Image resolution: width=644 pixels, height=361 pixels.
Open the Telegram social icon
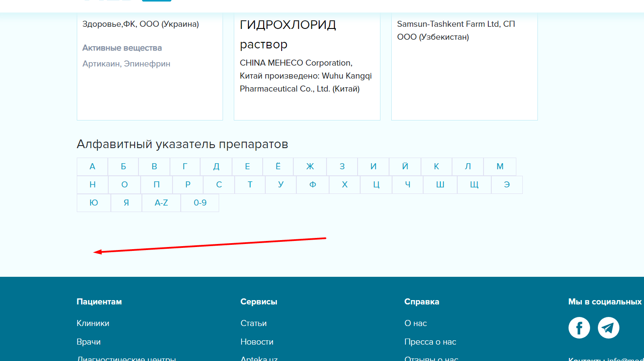[608, 328]
